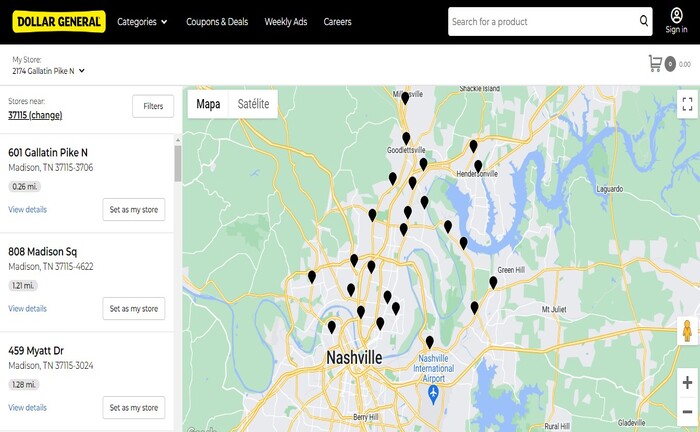The width and height of the screenshot is (700, 432).
Task: Open the Categories dropdown menu
Action: pyautogui.click(x=142, y=21)
